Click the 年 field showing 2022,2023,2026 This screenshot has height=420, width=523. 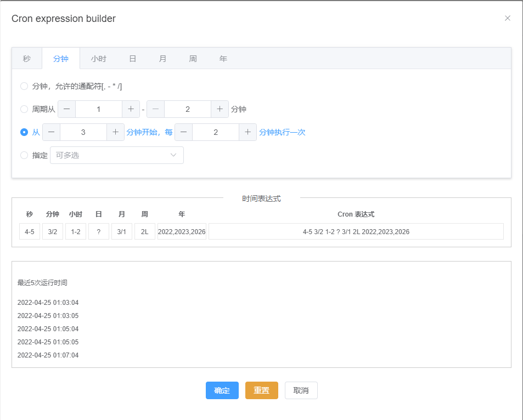(182, 232)
